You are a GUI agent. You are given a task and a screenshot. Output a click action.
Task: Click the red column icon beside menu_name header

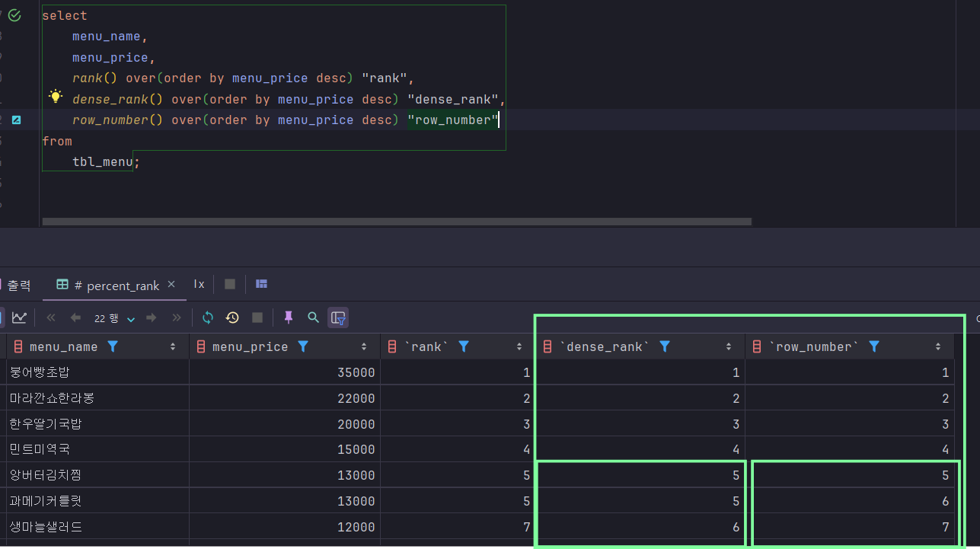18,346
